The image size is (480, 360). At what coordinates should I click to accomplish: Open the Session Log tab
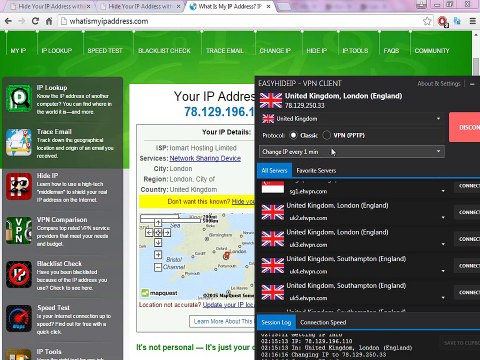click(x=276, y=322)
